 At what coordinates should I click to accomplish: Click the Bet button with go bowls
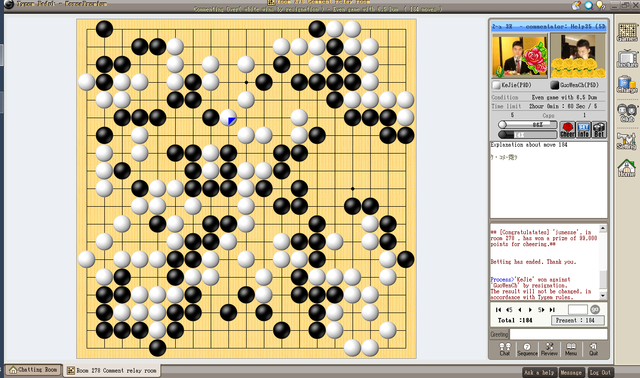(599, 130)
